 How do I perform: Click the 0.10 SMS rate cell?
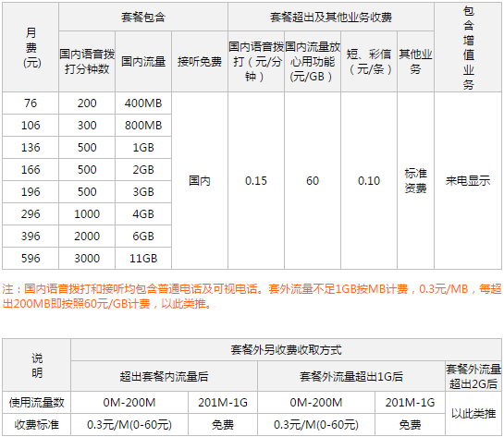point(369,181)
